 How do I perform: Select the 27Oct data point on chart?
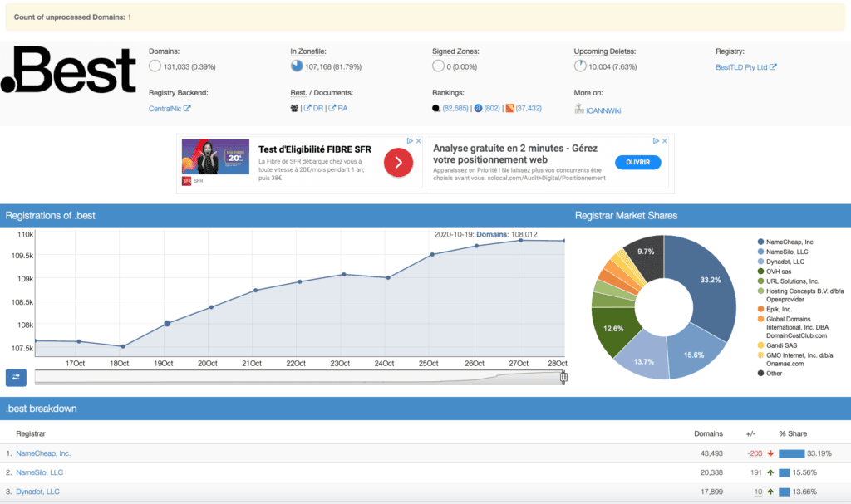(520, 240)
